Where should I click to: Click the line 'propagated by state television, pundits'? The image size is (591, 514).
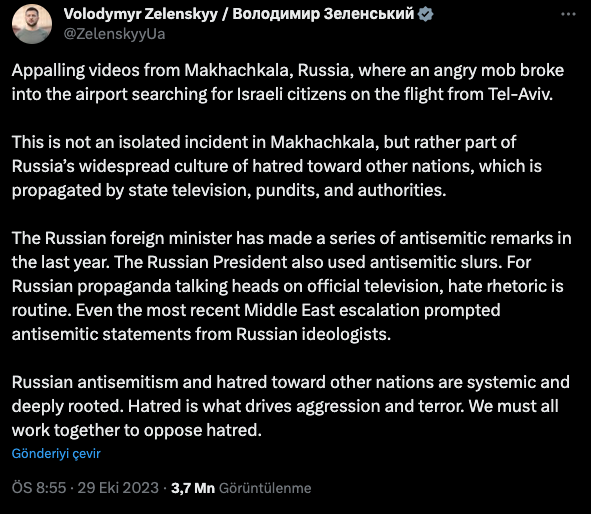(x=229, y=190)
